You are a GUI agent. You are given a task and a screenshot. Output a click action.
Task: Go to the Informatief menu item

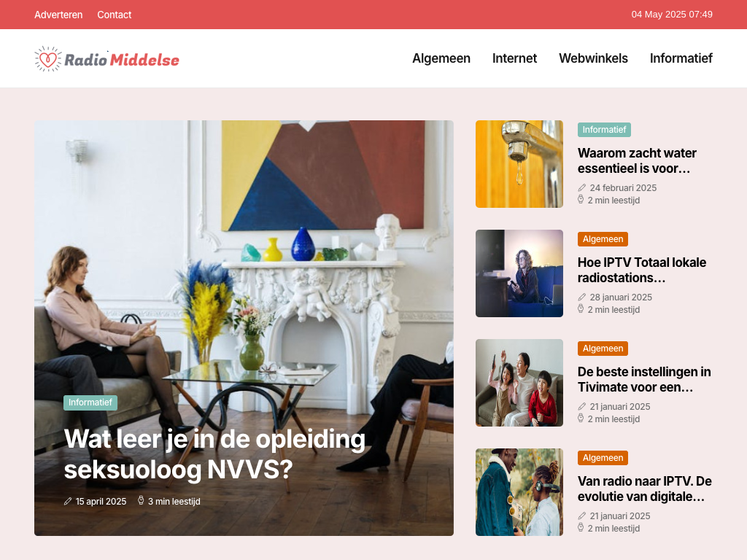(x=681, y=58)
